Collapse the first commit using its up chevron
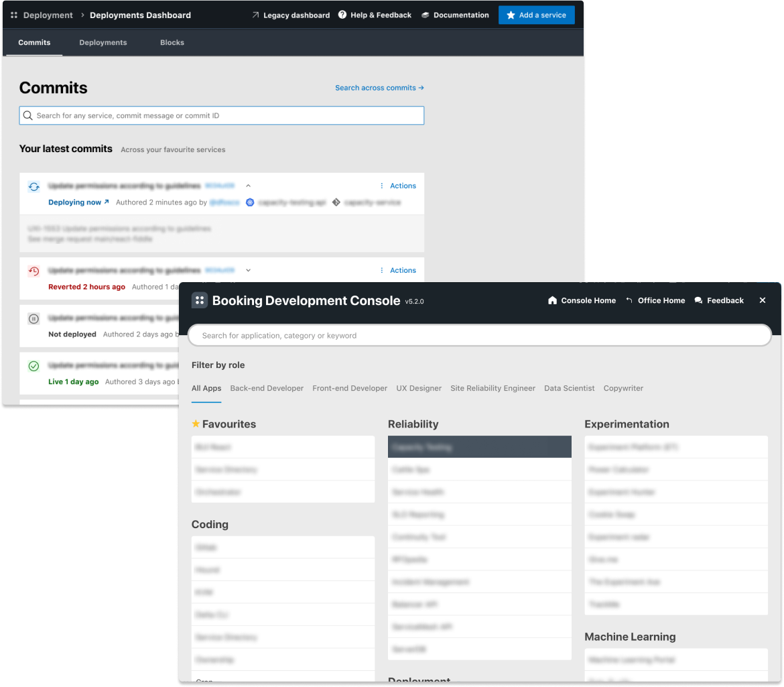The image size is (784, 687). click(x=248, y=186)
